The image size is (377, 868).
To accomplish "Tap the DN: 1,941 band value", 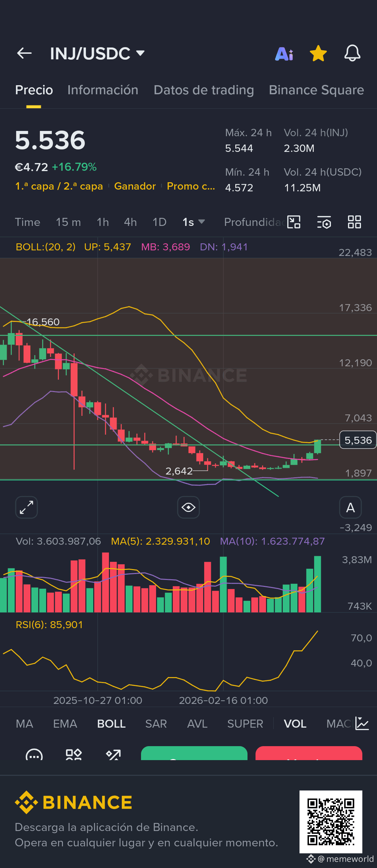I will tap(224, 247).
